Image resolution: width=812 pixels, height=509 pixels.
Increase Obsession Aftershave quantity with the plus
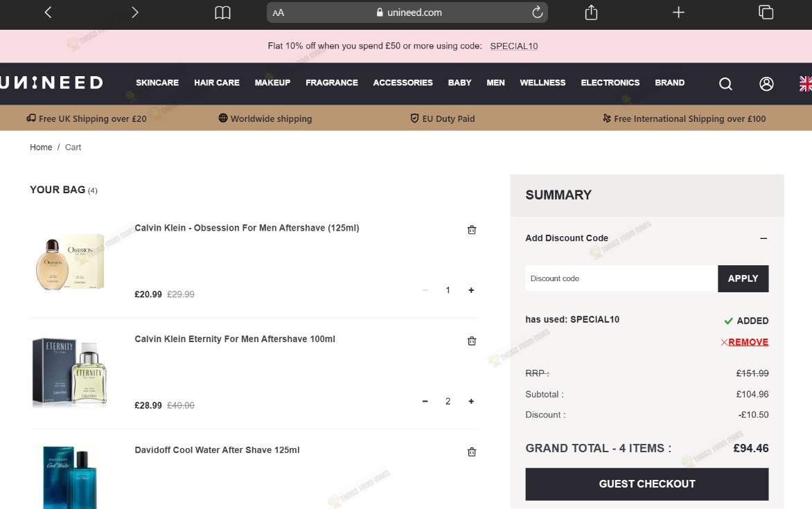point(471,290)
